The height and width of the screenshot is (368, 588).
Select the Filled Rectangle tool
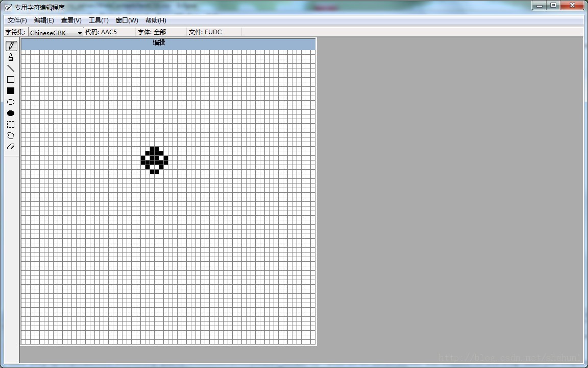(x=11, y=91)
